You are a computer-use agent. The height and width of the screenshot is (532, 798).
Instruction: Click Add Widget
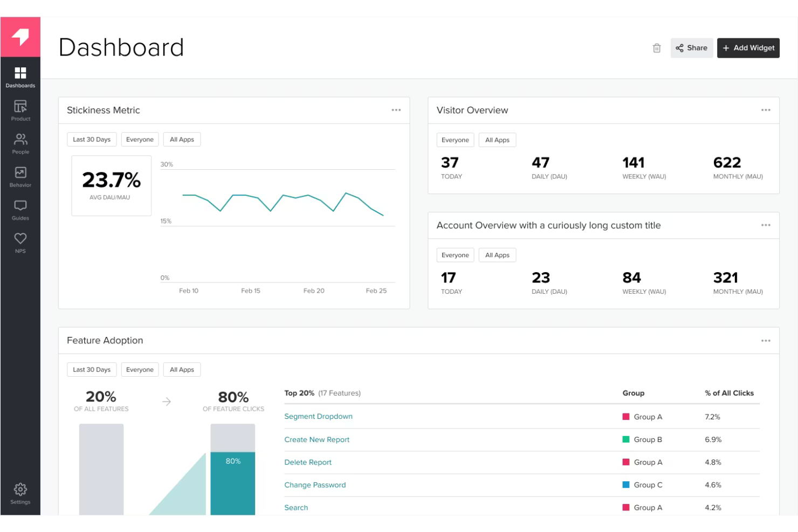click(748, 48)
